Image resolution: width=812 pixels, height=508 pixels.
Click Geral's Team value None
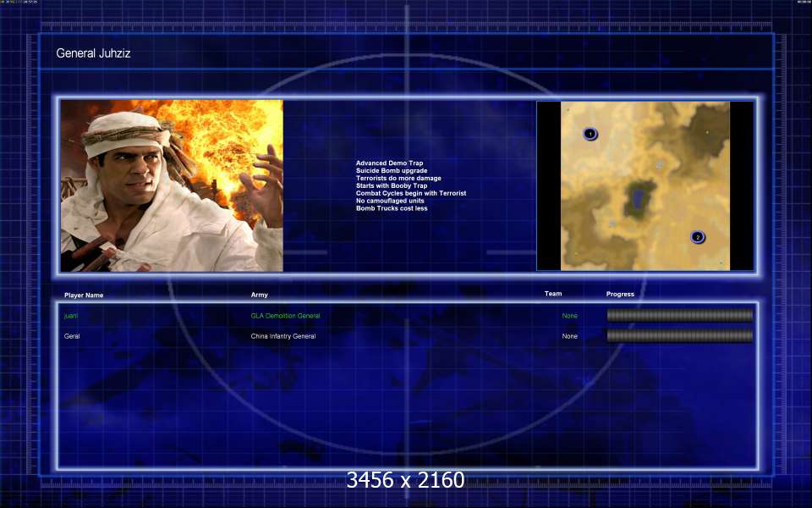pyautogui.click(x=570, y=336)
